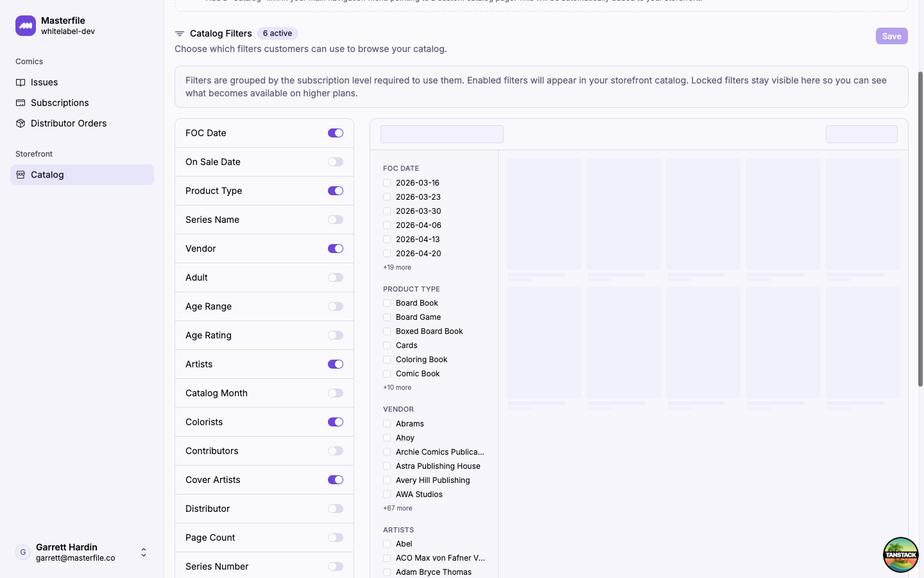Click the Catalog Filters heading filter icon
This screenshot has height=578, width=924.
pyautogui.click(x=180, y=33)
